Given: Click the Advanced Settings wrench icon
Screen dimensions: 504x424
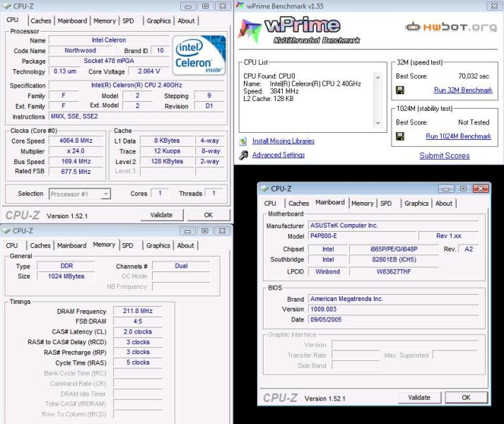Looking at the screenshot, I should click(243, 155).
